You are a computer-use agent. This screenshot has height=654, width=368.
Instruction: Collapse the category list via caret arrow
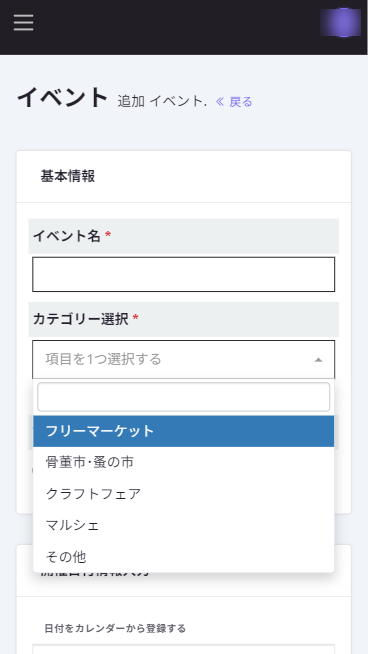tap(318, 360)
